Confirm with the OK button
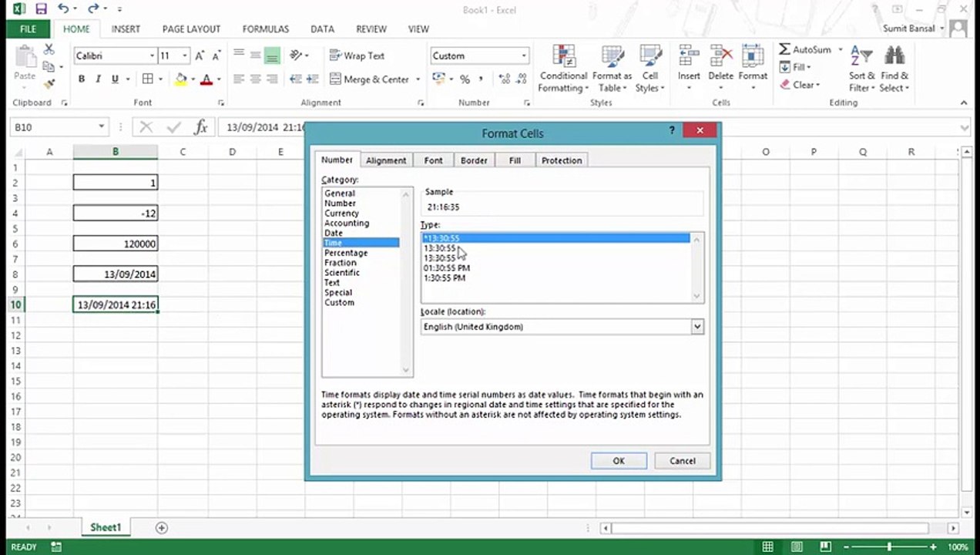 click(x=619, y=460)
